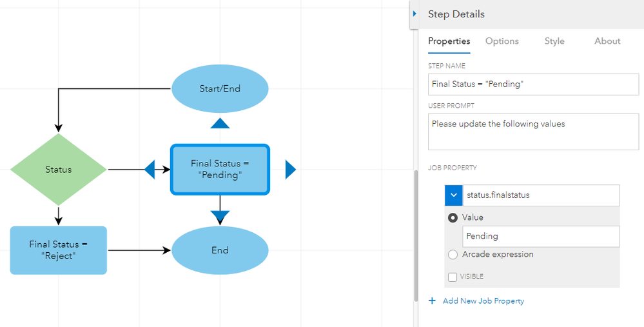Select the Final Status = "Reject" step
Image resolution: width=644 pixels, height=327 pixels.
(59, 250)
